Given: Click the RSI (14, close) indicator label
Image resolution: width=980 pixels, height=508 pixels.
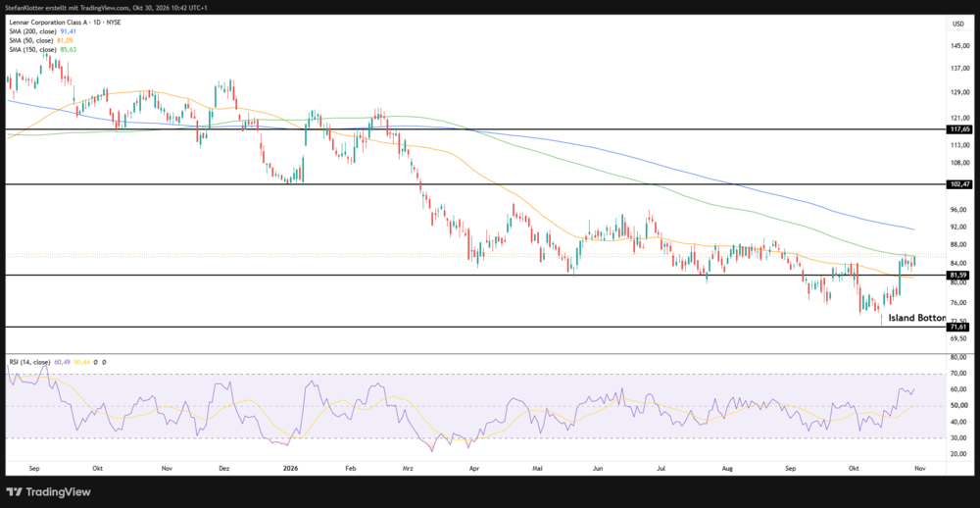Looking at the screenshot, I should [29, 362].
